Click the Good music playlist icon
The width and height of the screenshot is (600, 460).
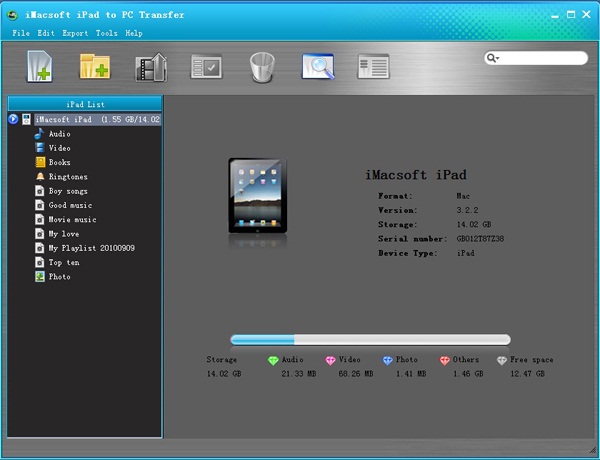point(40,205)
